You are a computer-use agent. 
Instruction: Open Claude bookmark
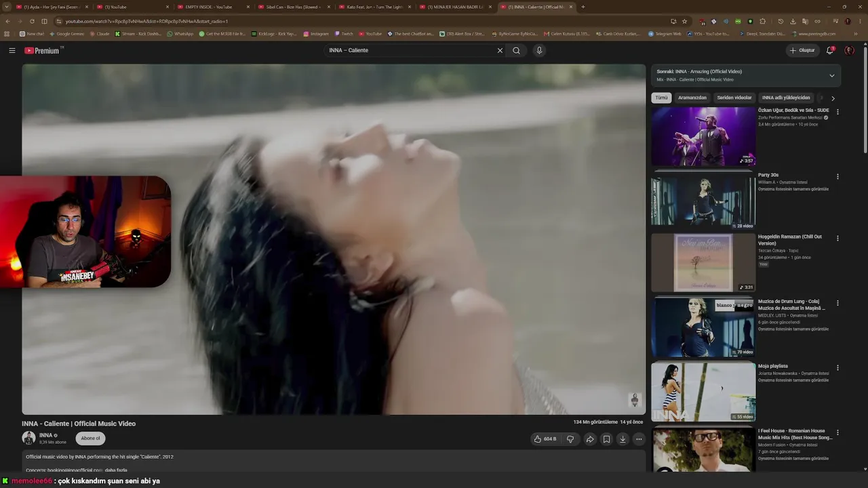click(x=100, y=33)
